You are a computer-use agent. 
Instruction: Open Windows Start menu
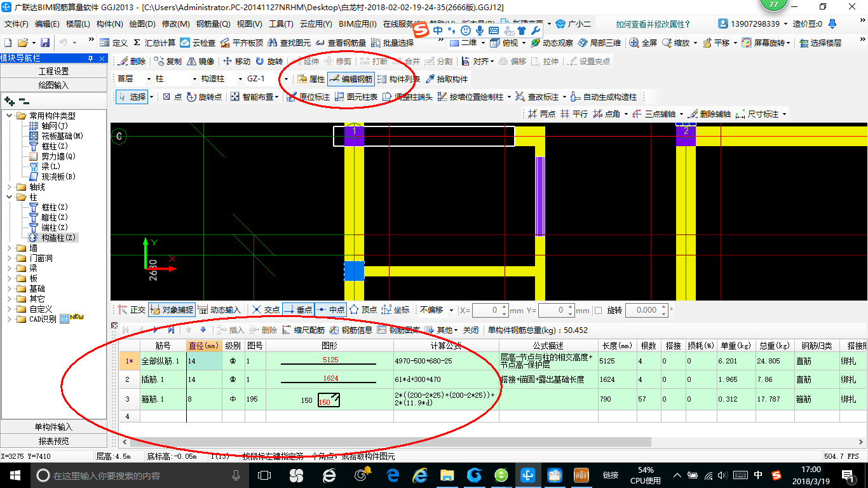(15, 475)
